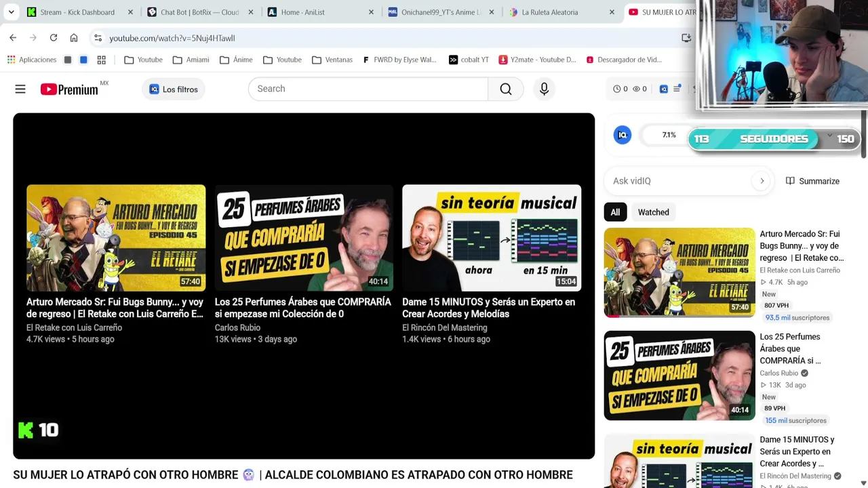The height and width of the screenshot is (488, 868).
Task: Click the Ask vidIQ input field
Action: (679, 181)
